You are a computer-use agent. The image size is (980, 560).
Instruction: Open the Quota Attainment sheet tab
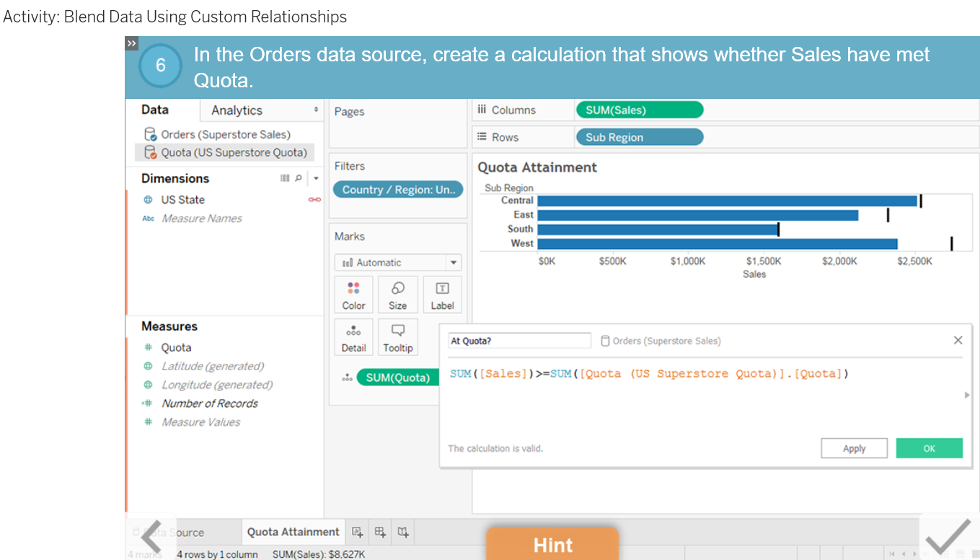[293, 532]
